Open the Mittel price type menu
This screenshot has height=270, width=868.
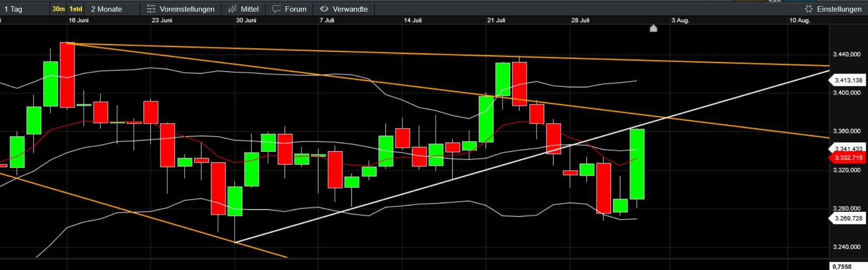click(x=244, y=9)
